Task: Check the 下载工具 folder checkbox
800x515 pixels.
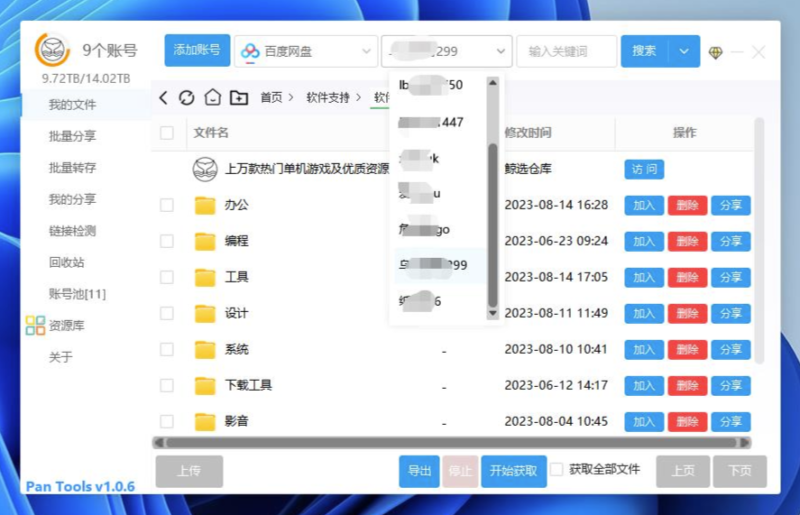Action: 167,385
